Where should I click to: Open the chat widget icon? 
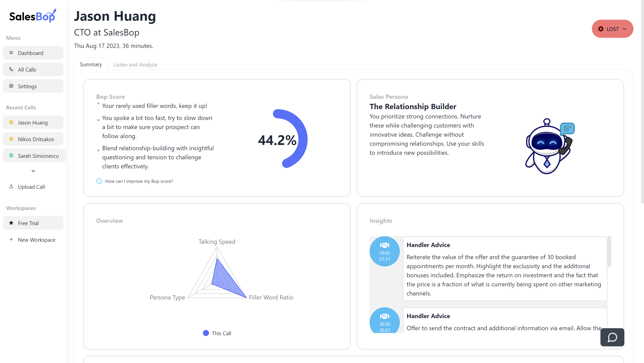click(x=612, y=337)
